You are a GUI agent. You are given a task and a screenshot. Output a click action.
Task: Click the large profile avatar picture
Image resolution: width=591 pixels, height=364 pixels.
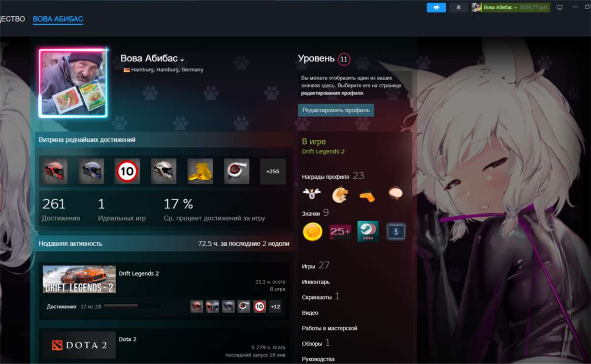[73, 83]
